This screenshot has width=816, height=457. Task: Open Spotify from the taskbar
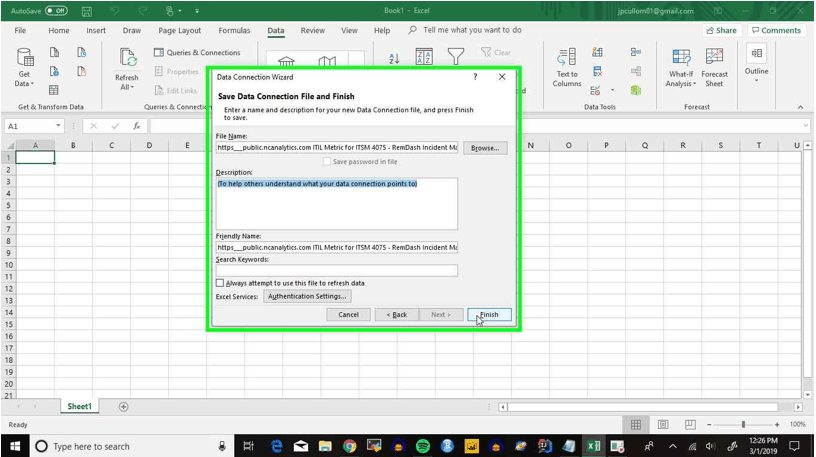423,446
